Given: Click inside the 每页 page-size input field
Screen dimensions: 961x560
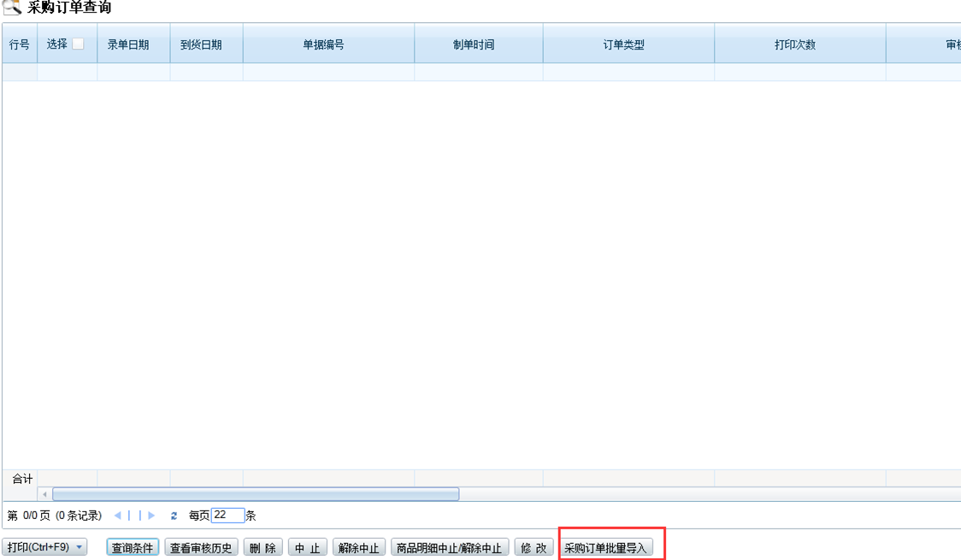Looking at the screenshot, I should 227,515.
